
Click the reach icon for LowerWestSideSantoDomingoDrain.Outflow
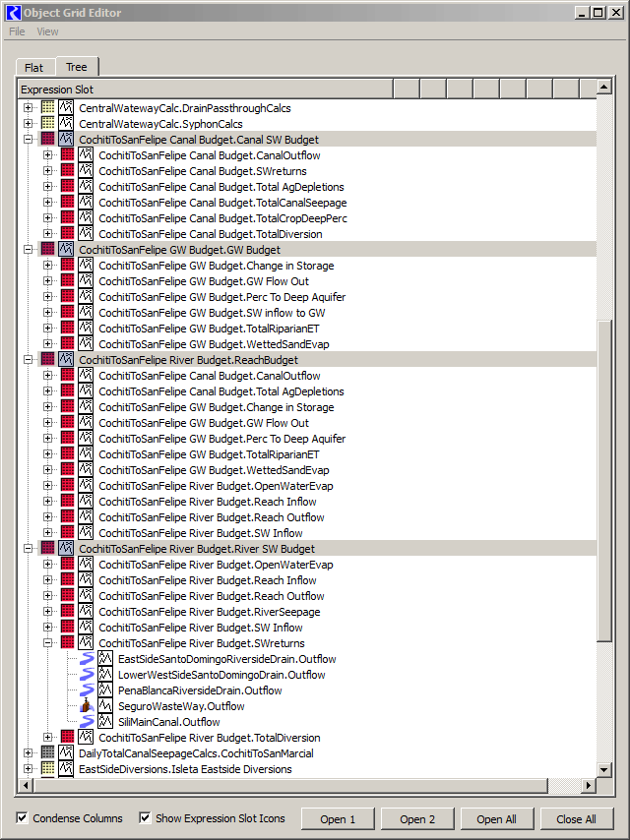point(87,675)
